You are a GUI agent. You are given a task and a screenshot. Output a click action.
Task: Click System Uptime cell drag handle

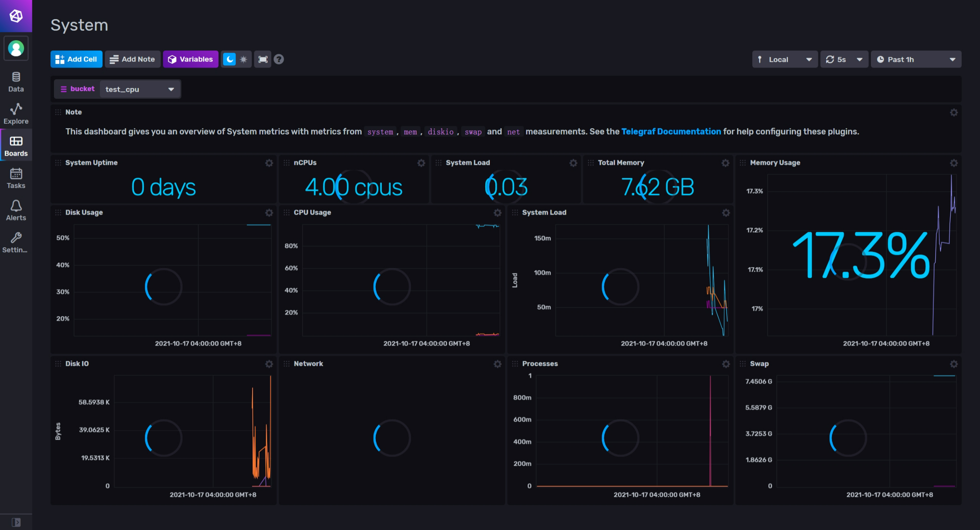click(58, 163)
